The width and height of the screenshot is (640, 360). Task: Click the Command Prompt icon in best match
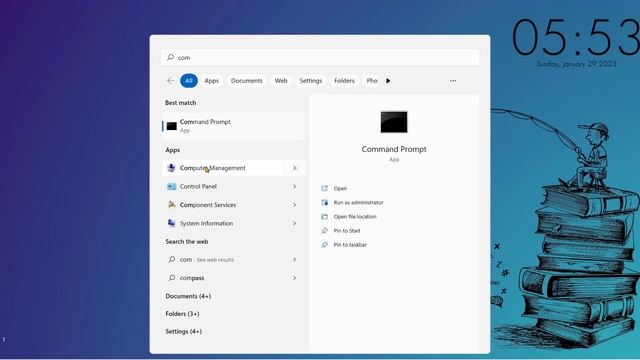(x=172, y=126)
